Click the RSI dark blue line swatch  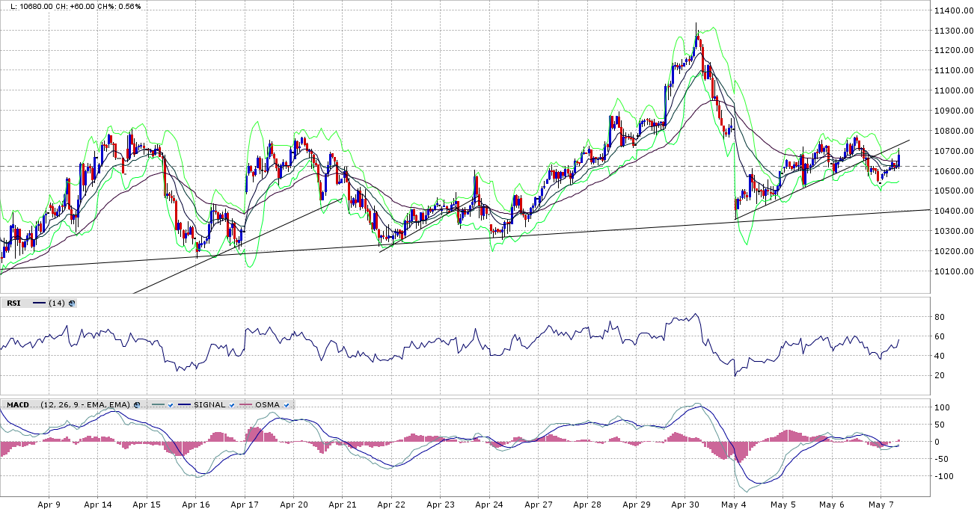(x=38, y=303)
